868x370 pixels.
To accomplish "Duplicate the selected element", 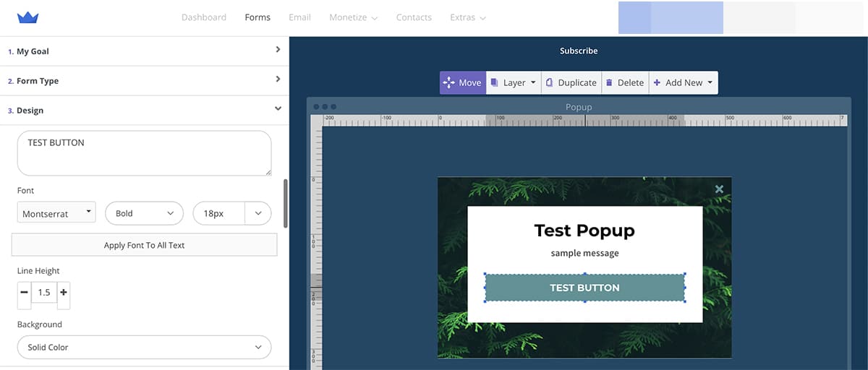I will (571, 82).
